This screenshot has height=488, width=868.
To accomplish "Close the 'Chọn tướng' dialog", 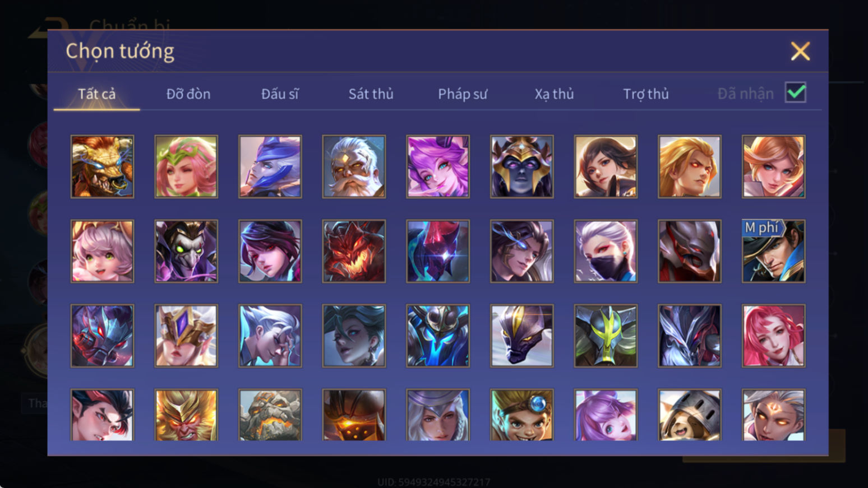I will (800, 51).
